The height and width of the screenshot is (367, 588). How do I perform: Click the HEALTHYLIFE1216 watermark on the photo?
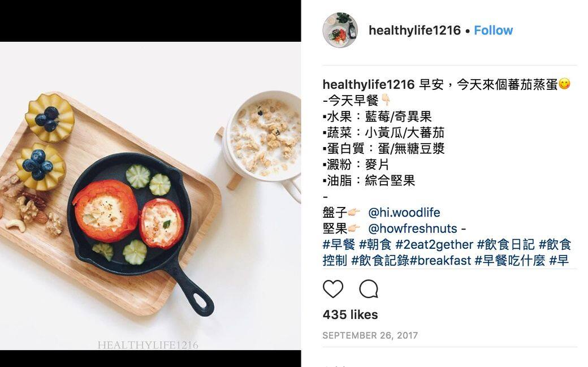[x=148, y=345]
